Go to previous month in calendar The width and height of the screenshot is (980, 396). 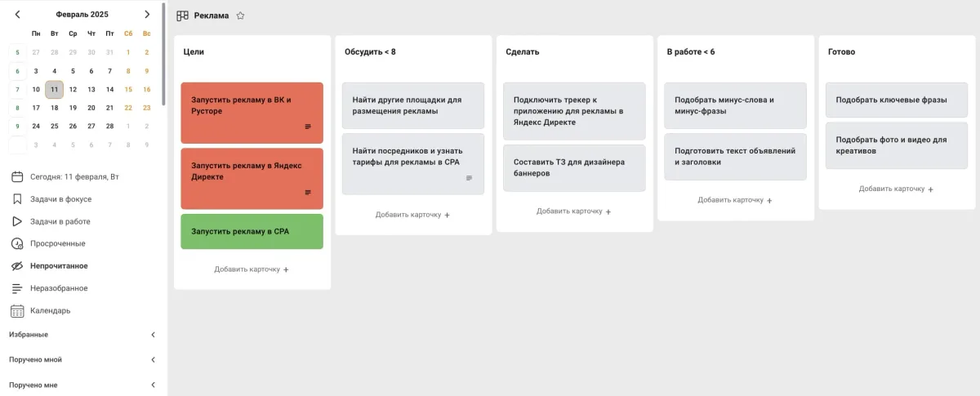pos(18,14)
